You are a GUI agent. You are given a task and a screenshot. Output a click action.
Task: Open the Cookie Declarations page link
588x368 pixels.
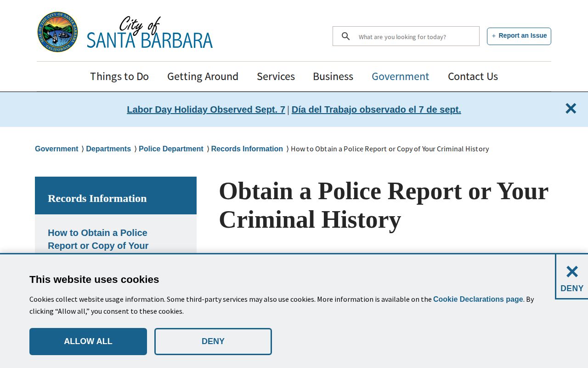tap(478, 299)
